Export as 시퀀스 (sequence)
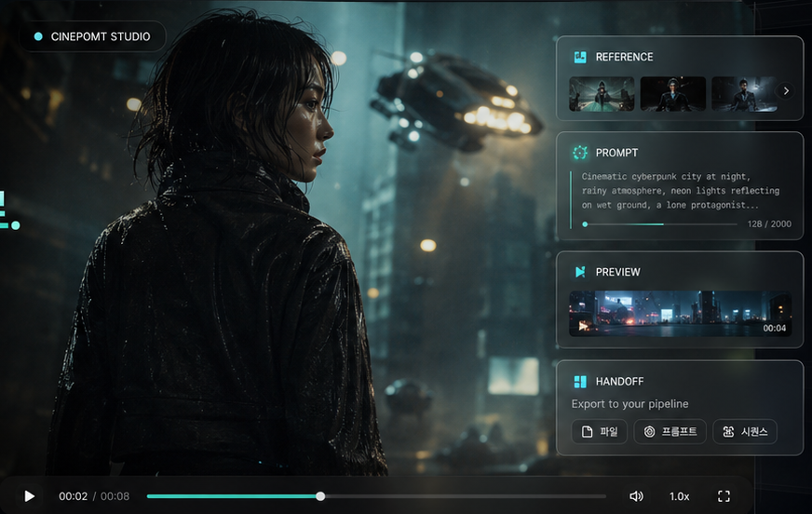 744,432
